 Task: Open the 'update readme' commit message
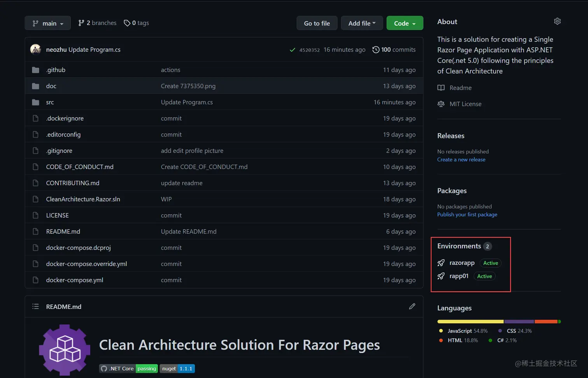[182, 183]
